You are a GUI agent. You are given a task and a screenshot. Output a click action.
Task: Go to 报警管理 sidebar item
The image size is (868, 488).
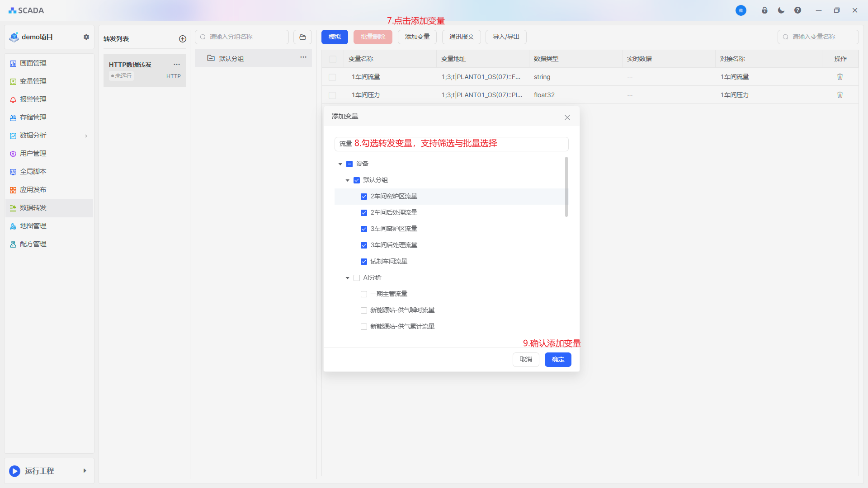point(33,99)
